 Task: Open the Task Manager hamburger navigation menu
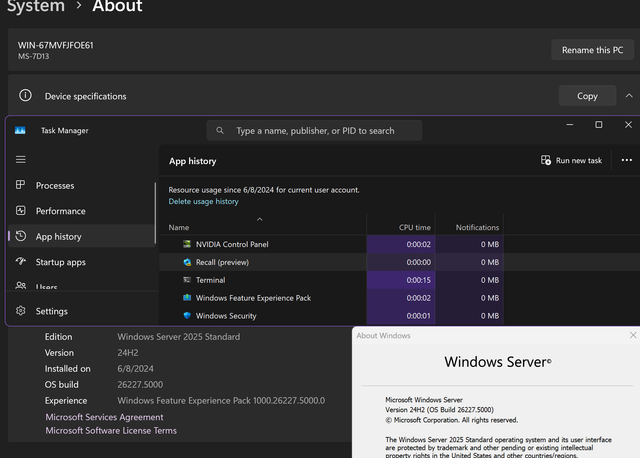pyautogui.click(x=21, y=160)
